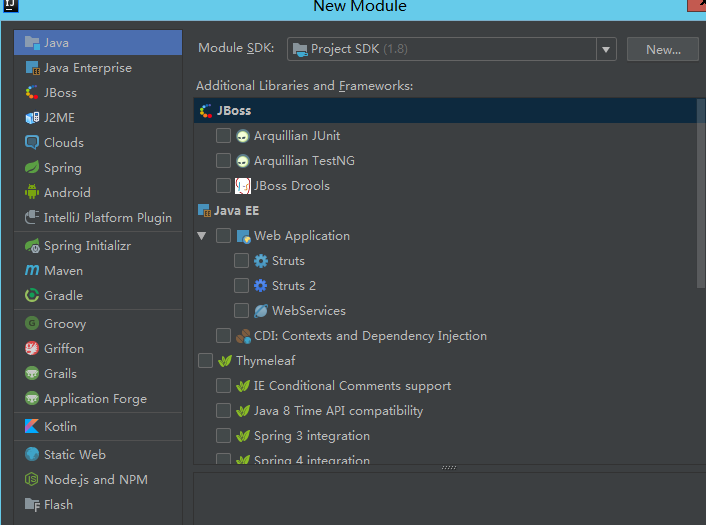Collapse the Web Application tree node arrow
This screenshot has width=706, height=525.
click(202, 235)
